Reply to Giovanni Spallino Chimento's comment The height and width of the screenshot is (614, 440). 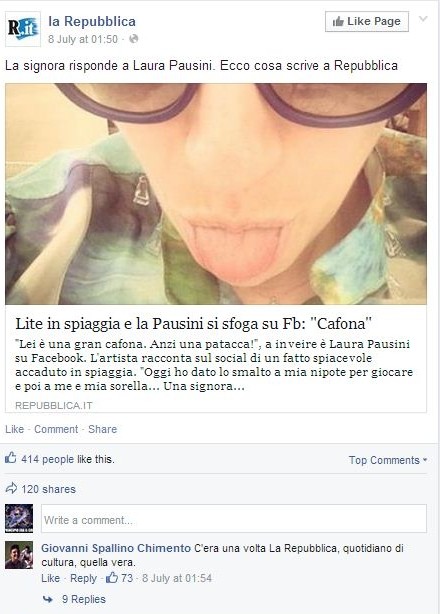(x=83, y=578)
